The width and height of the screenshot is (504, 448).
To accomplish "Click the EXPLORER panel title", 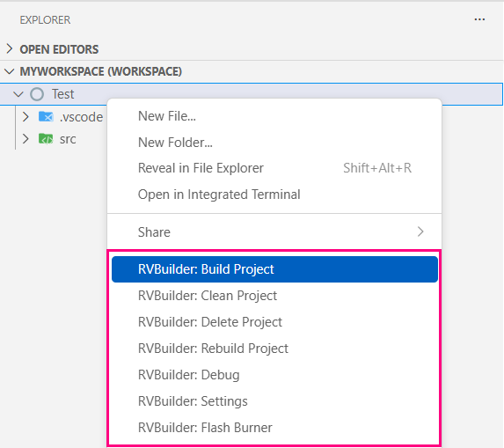I will pyautogui.click(x=45, y=20).
